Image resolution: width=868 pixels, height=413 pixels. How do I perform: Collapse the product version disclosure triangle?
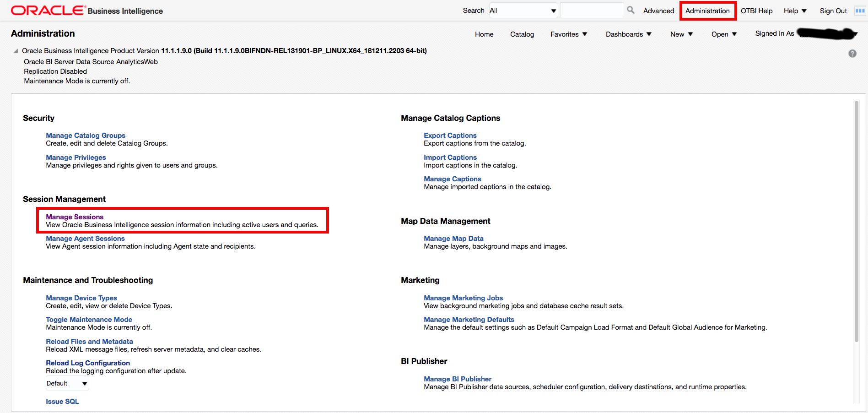(16, 51)
